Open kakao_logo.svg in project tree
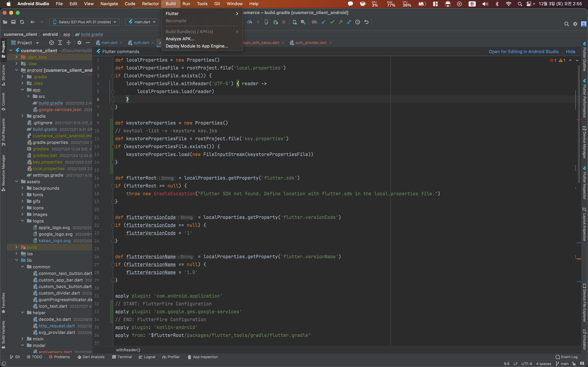 (54, 241)
